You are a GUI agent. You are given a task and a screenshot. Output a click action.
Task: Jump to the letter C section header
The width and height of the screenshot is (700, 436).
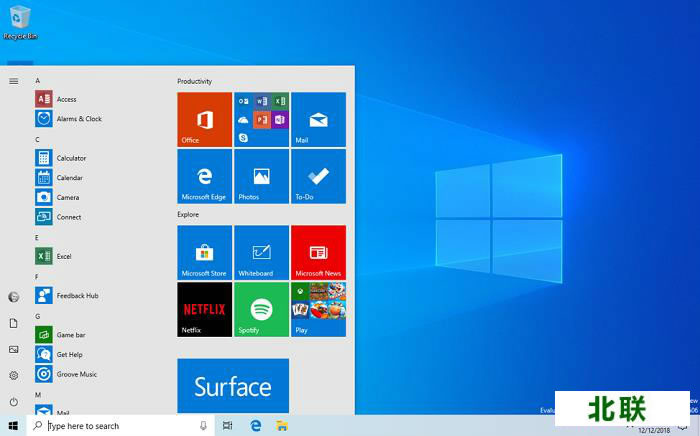pos(37,139)
